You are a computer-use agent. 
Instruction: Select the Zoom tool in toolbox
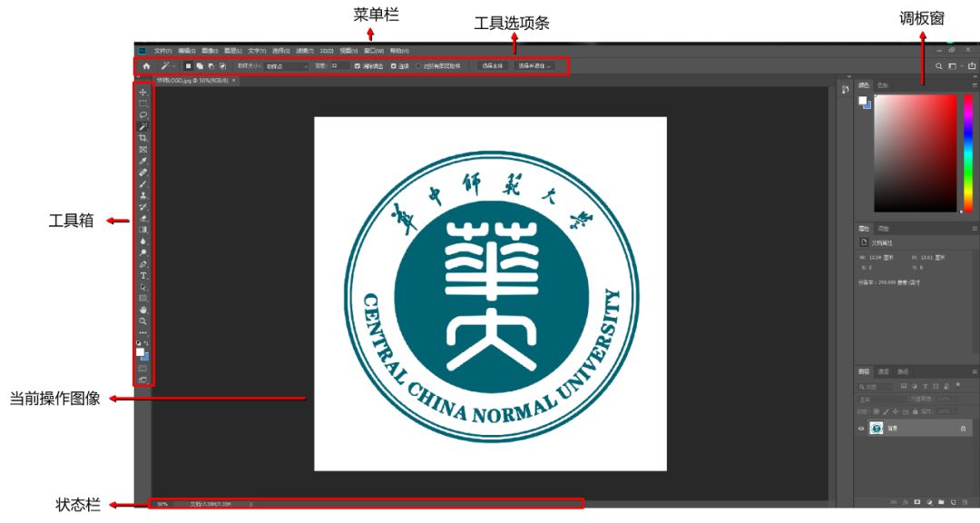[143, 321]
